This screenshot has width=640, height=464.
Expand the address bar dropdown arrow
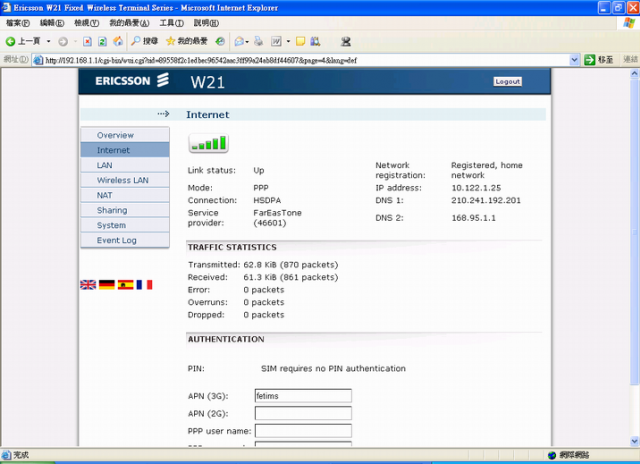click(x=574, y=60)
